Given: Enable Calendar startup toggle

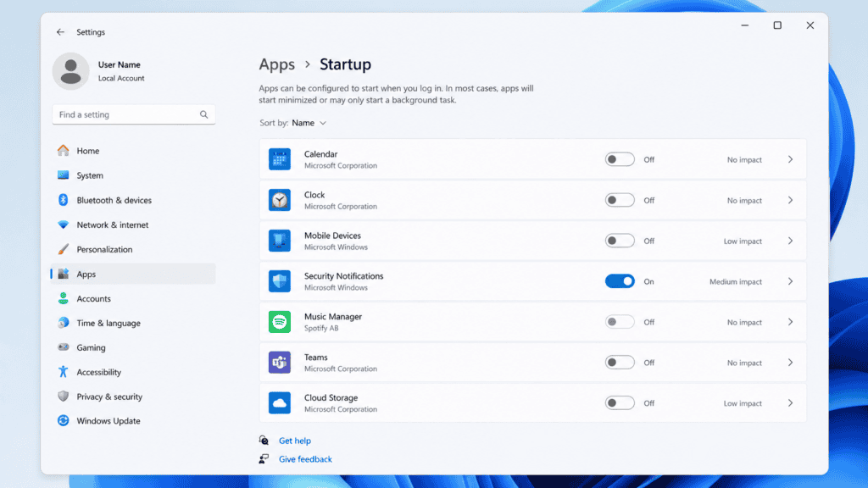Looking at the screenshot, I should (x=620, y=159).
